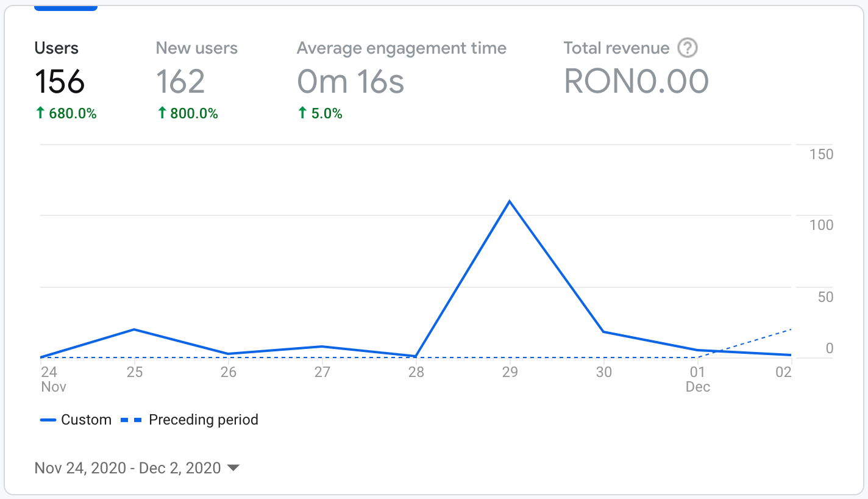This screenshot has width=868, height=499.
Task: Click the peak data point on the 29th
Action: pyautogui.click(x=510, y=201)
